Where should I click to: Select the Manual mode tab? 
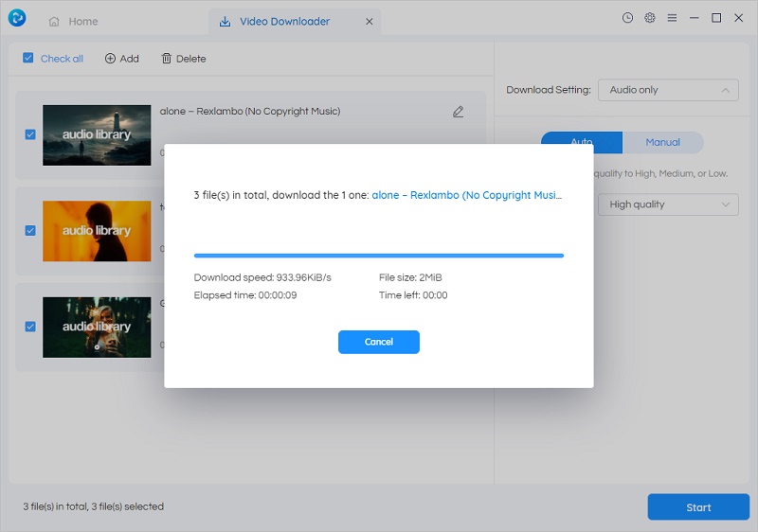pos(662,142)
